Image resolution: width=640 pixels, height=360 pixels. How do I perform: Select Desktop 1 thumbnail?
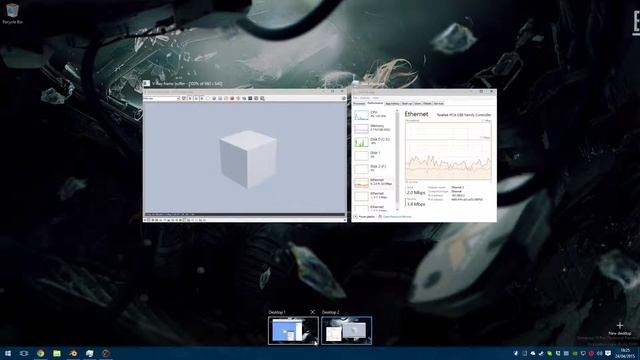[293, 331]
